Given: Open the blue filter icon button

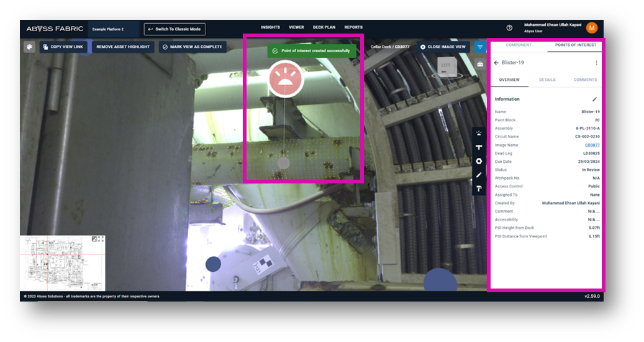Looking at the screenshot, I should click(x=480, y=47).
